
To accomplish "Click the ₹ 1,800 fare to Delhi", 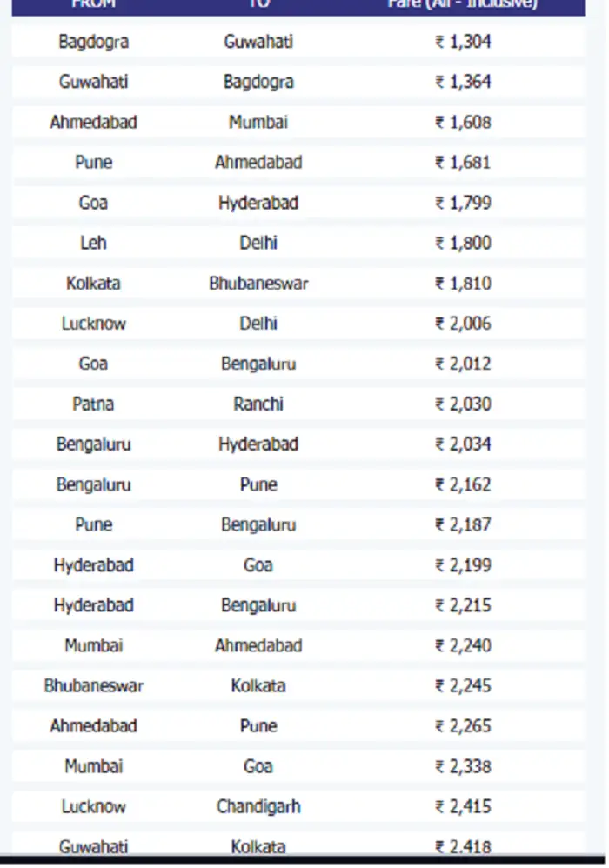I will [463, 243].
